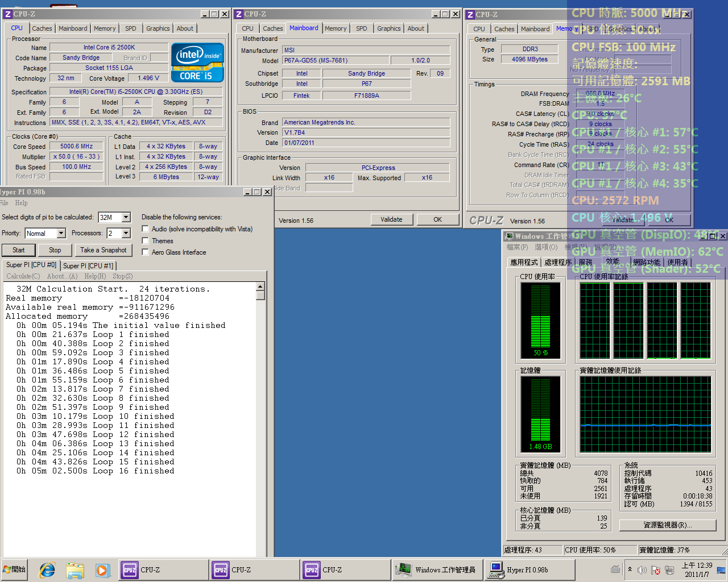The height and width of the screenshot is (582, 728).
Task: Click Super PI log scrollbar up arrow
Action: 260,287
